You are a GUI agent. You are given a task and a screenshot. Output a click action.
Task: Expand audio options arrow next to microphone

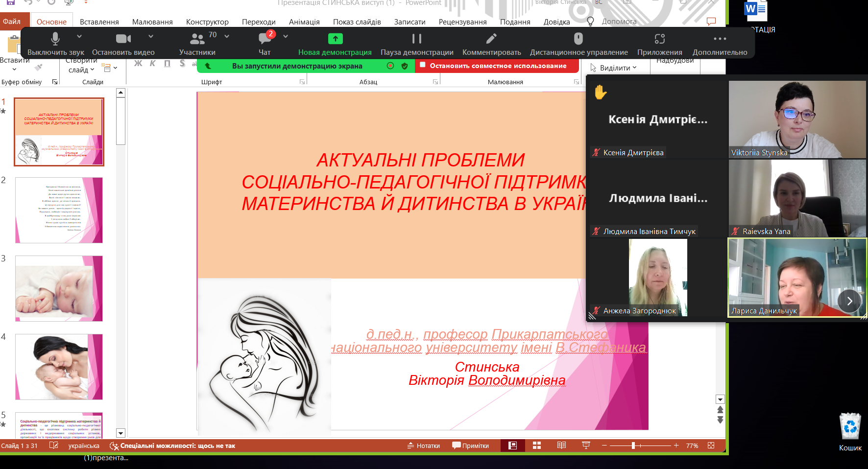(79, 36)
